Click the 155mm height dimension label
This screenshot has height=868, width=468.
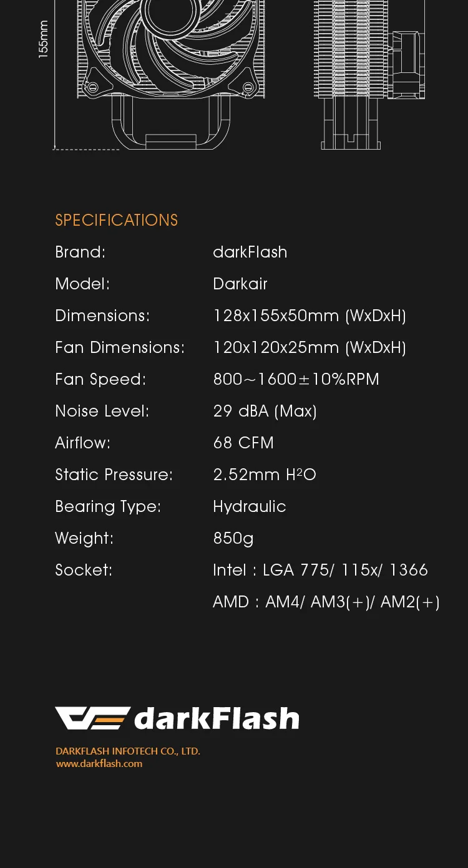tap(43, 40)
